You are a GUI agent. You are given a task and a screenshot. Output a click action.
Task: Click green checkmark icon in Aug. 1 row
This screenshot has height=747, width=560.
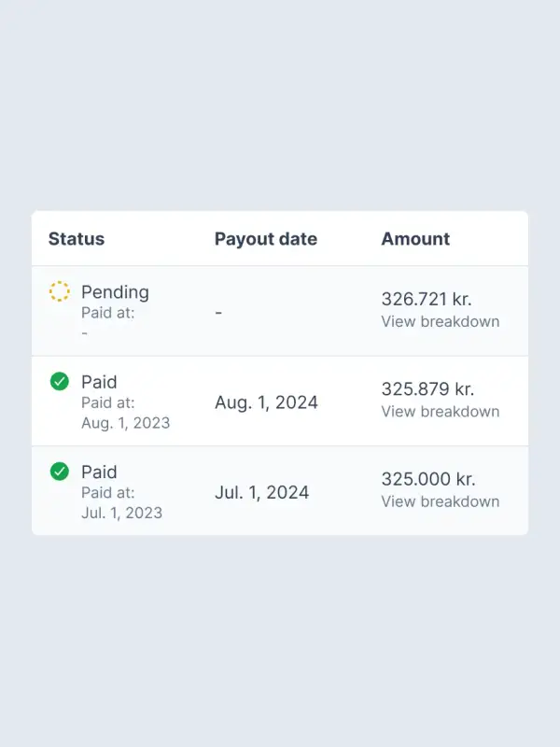pos(60,381)
